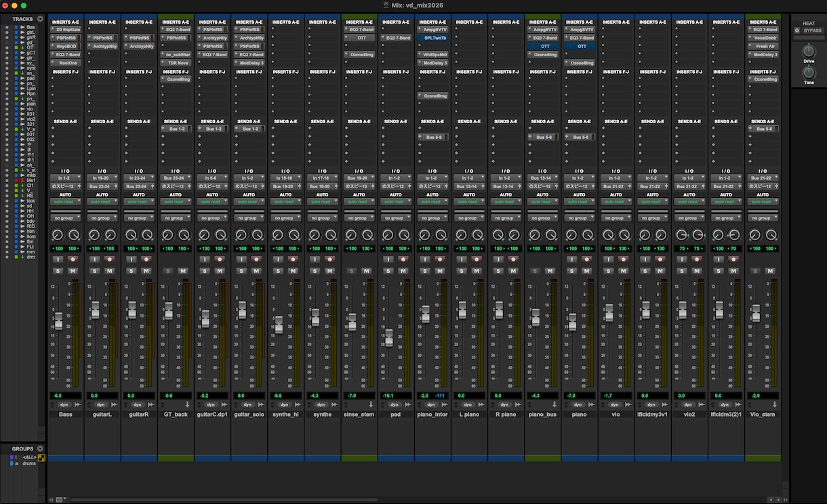The image size is (827, 504).
Task: Click the Bass track volume fader
Action: point(59,321)
